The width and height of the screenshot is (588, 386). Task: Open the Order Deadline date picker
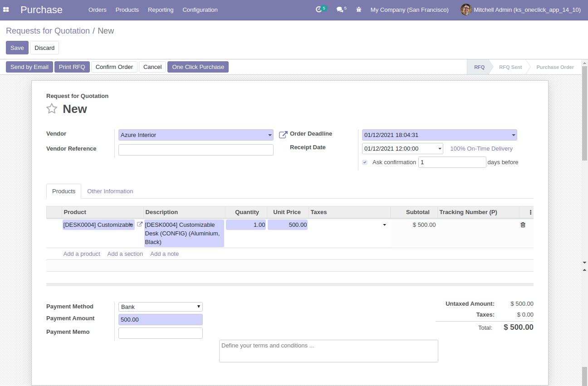(x=439, y=135)
